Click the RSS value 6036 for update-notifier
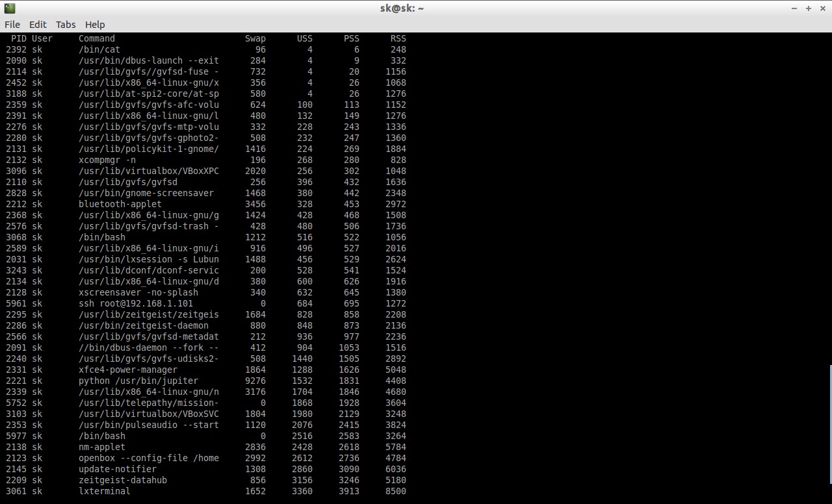This screenshot has height=504, width=832. [x=396, y=469]
